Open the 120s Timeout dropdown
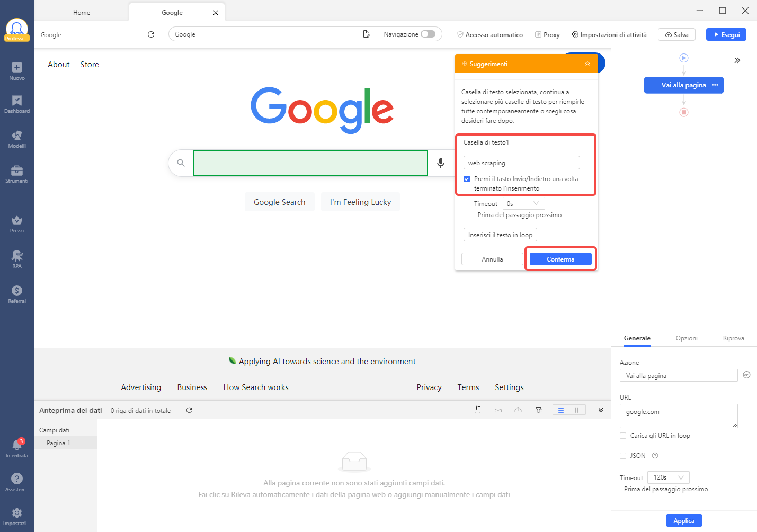The height and width of the screenshot is (532, 757). point(668,477)
